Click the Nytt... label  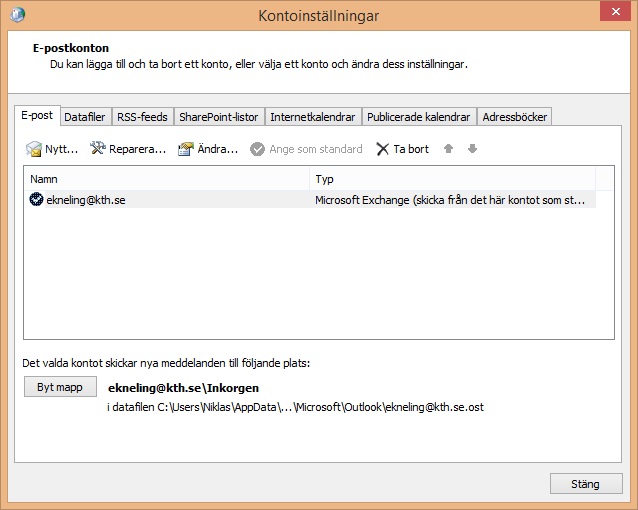point(61,149)
